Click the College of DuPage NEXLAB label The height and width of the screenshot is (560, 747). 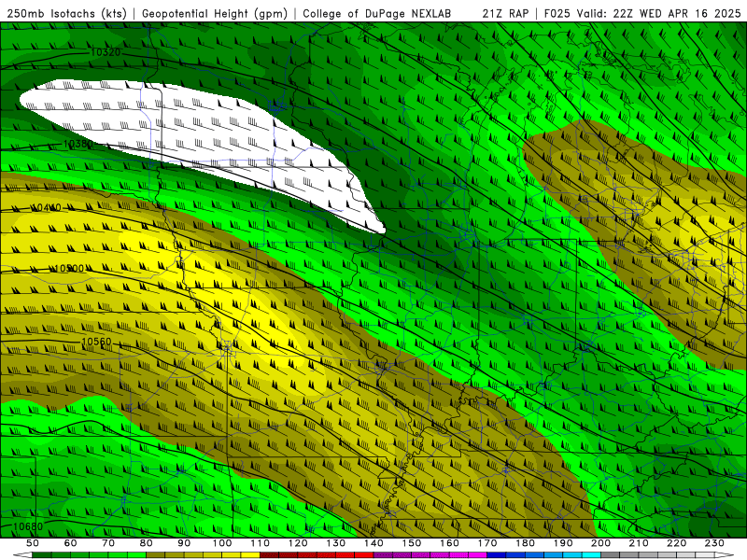(x=377, y=13)
